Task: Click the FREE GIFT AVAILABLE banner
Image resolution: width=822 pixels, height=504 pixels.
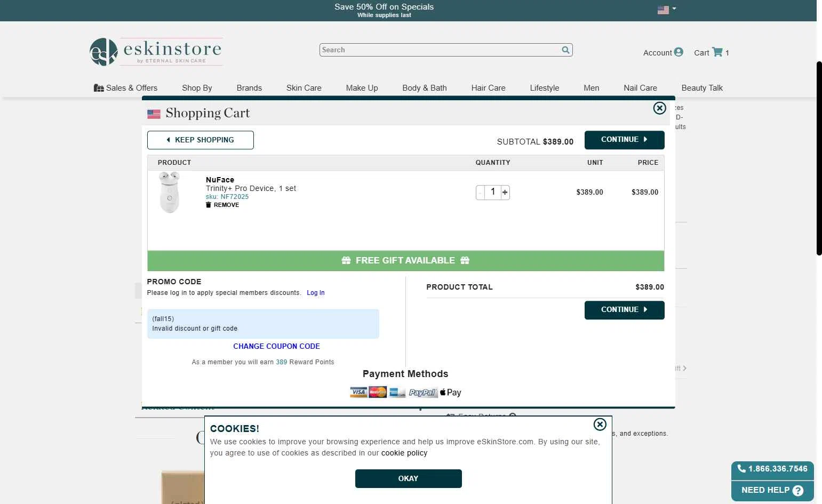Action: [406, 261]
